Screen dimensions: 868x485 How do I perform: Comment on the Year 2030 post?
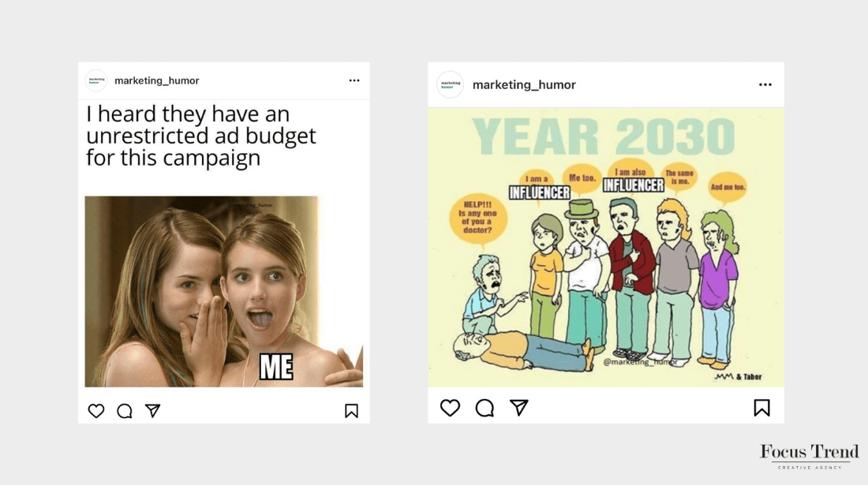point(485,409)
